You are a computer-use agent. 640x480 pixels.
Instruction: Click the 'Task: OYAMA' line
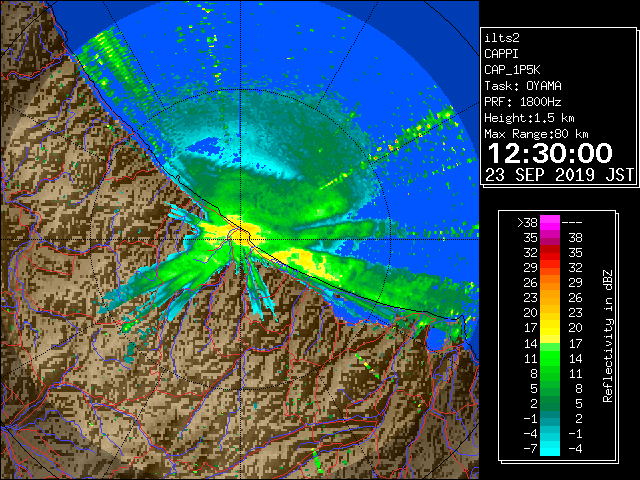click(x=523, y=86)
